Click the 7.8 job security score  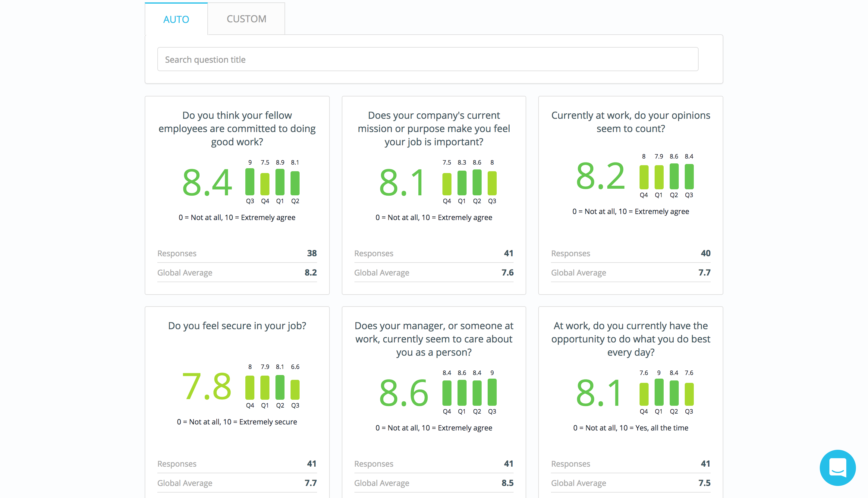[x=207, y=387]
